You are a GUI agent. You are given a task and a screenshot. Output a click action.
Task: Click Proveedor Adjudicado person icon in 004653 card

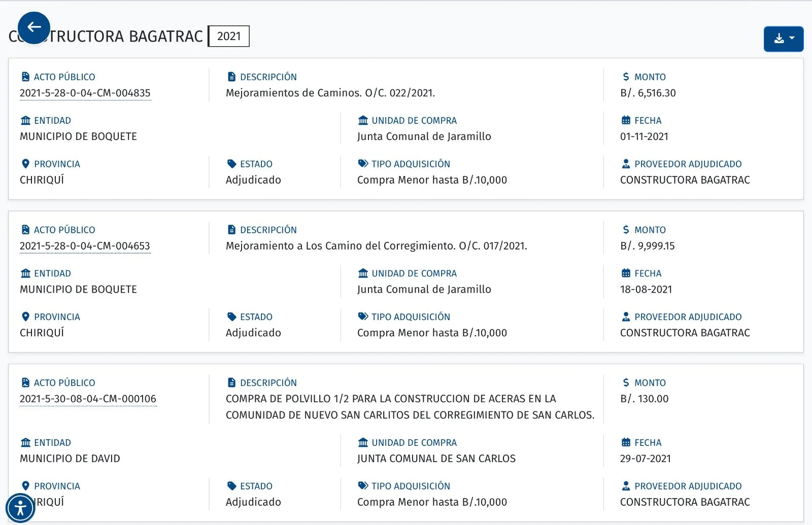(x=626, y=317)
